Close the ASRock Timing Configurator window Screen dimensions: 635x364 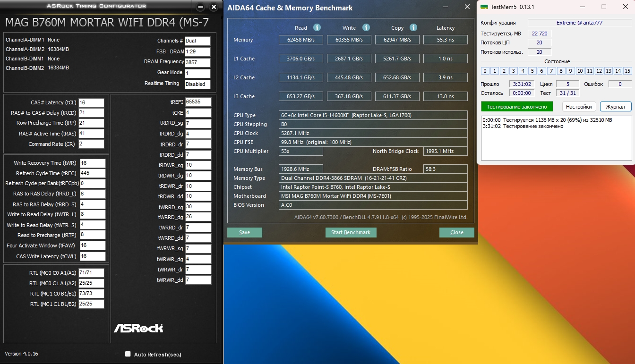click(x=214, y=7)
